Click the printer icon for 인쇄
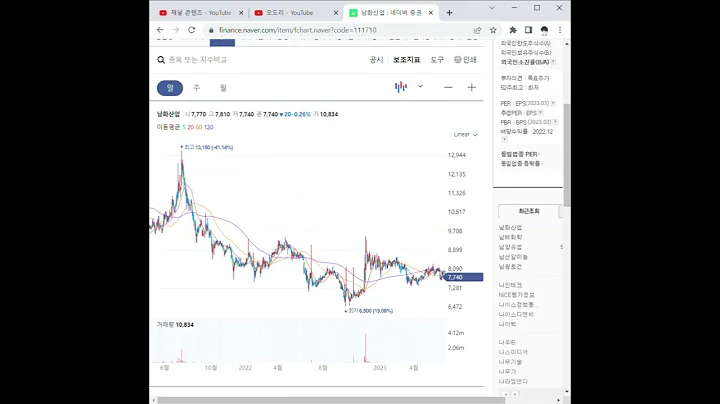This screenshot has height=404, width=720. pos(457,60)
